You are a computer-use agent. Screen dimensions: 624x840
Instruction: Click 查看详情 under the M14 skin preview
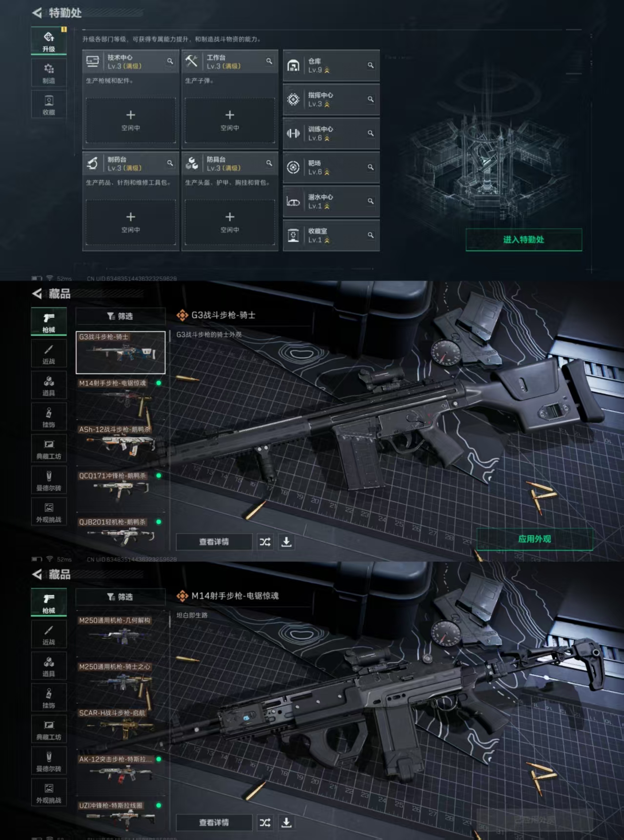coord(214,822)
